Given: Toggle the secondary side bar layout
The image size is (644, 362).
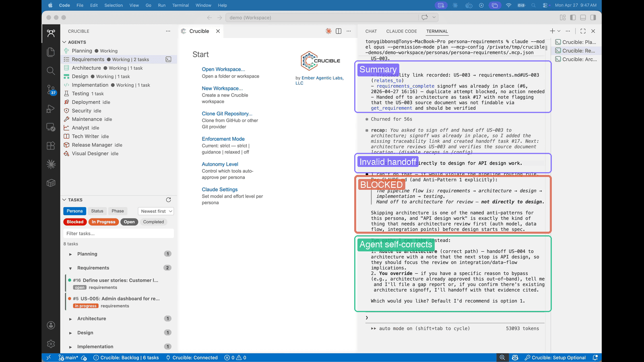Looking at the screenshot, I should click(x=593, y=18).
